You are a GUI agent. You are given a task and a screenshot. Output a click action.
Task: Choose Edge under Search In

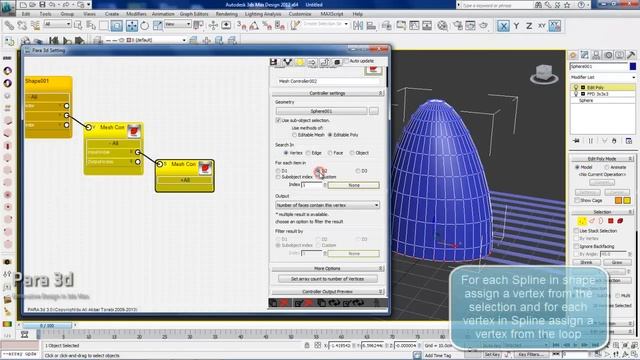click(x=308, y=153)
